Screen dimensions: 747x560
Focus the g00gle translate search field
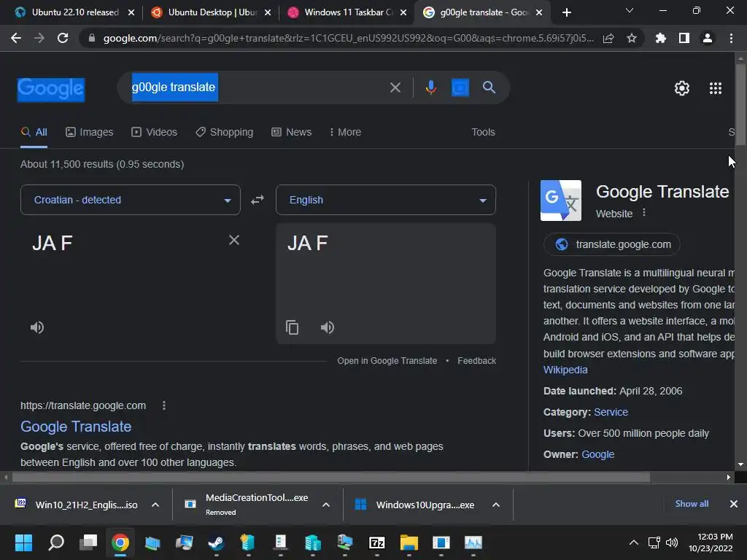[258, 87]
